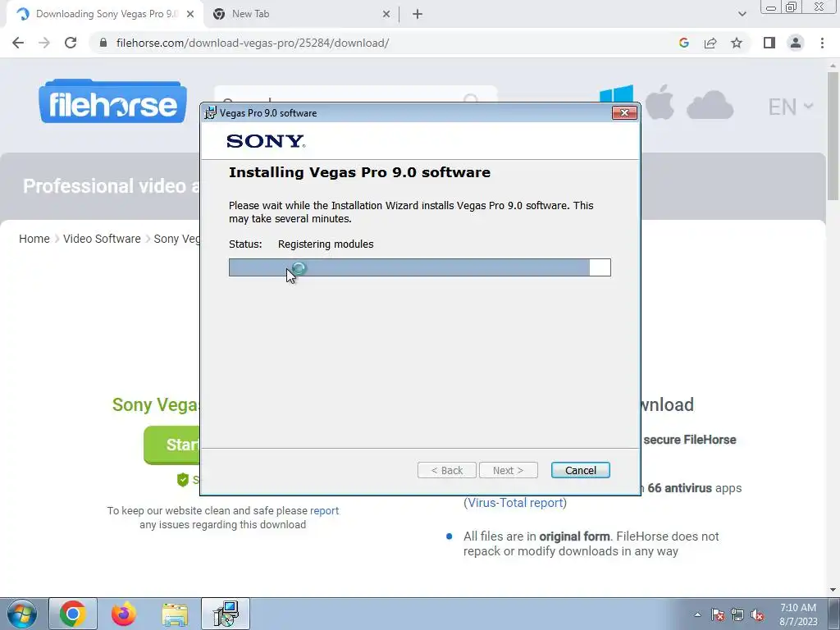Image resolution: width=840 pixels, height=630 pixels.
Task: Expand the tab search dropdown arrow
Action: (x=742, y=14)
